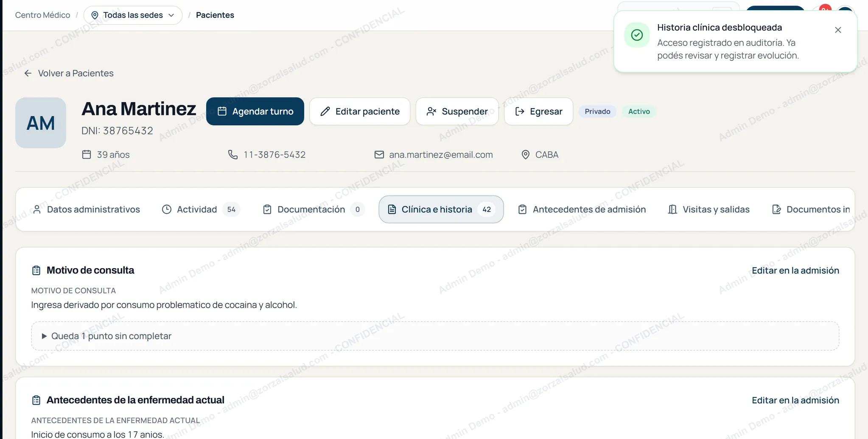Screen dimensions: 868x439
Task: Open the Documentos in tab
Action: point(811,210)
